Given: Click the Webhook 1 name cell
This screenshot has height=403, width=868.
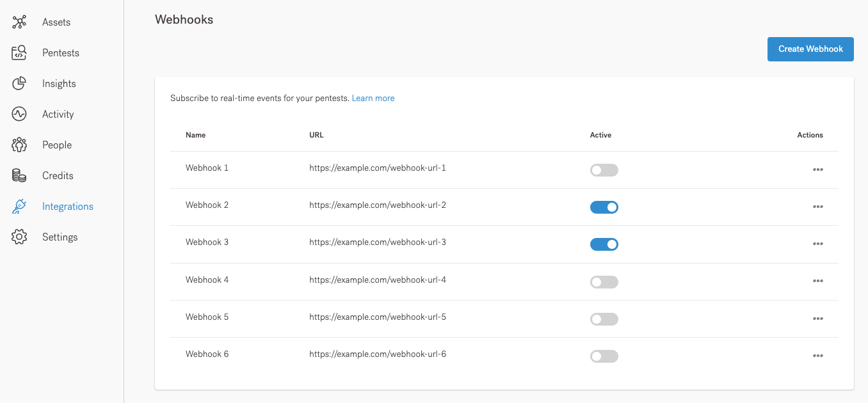Looking at the screenshot, I should point(207,168).
